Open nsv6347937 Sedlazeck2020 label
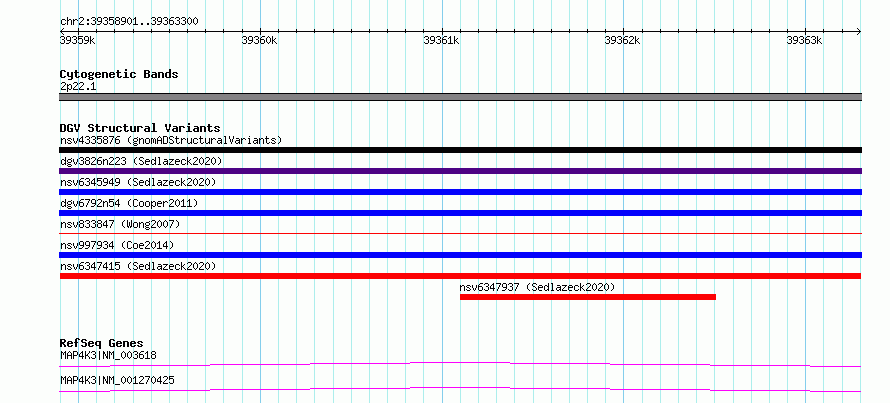This screenshot has height=403, width=890. [x=538, y=287]
